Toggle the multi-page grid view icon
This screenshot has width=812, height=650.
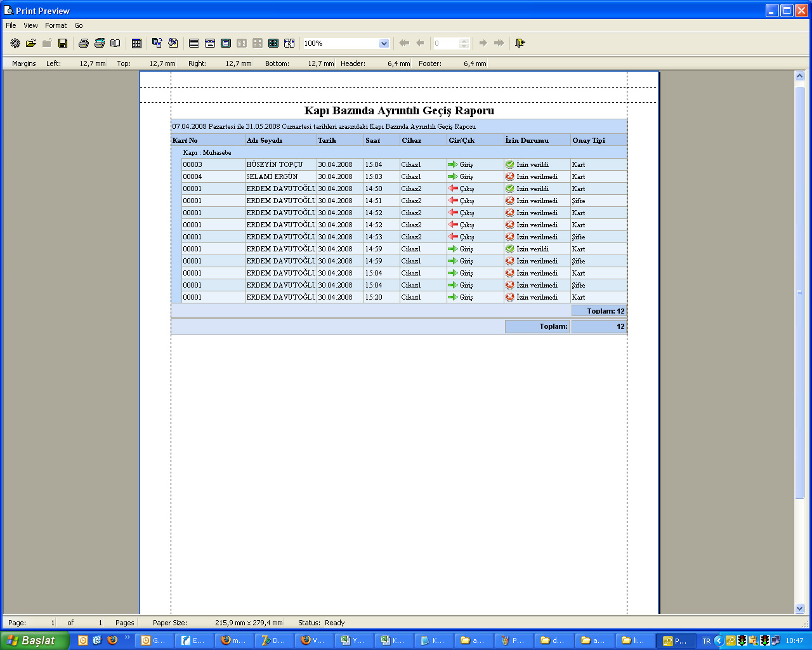(x=273, y=43)
